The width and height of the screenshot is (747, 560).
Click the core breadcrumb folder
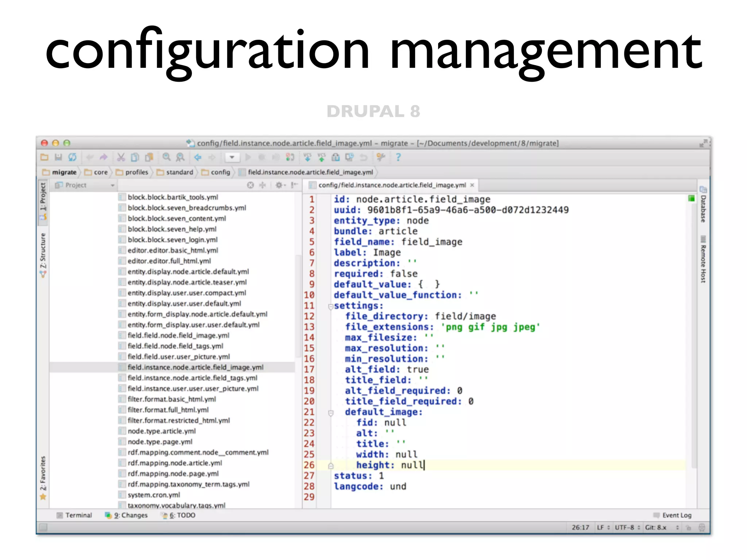tap(96, 172)
